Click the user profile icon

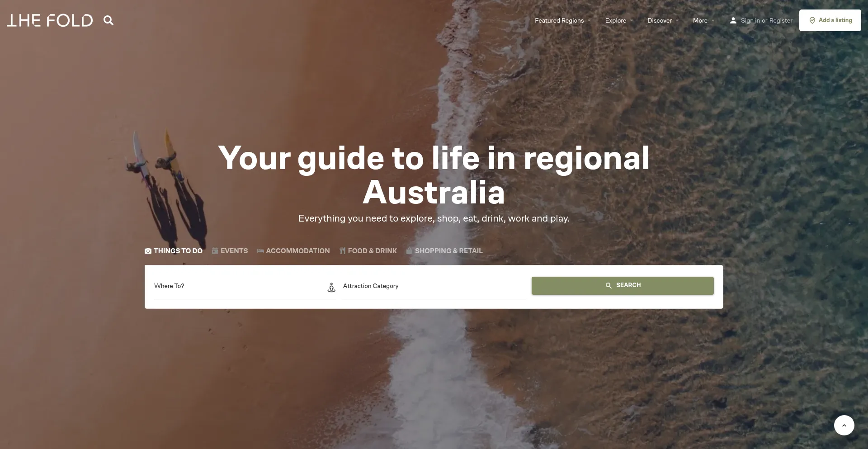pos(733,20)
